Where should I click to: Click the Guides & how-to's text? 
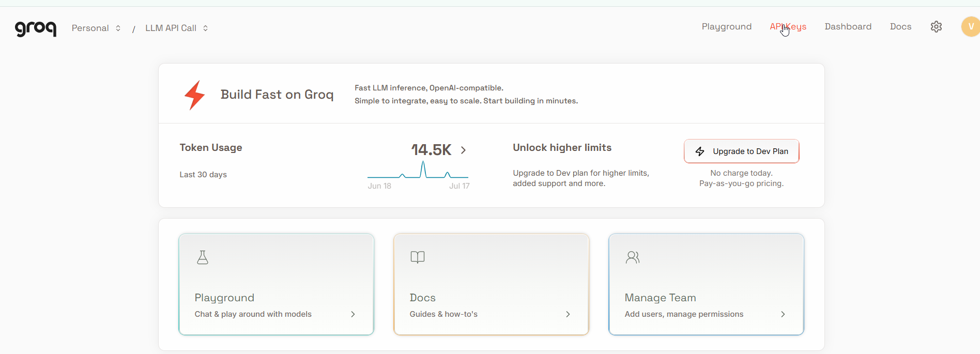pos(443,314)
